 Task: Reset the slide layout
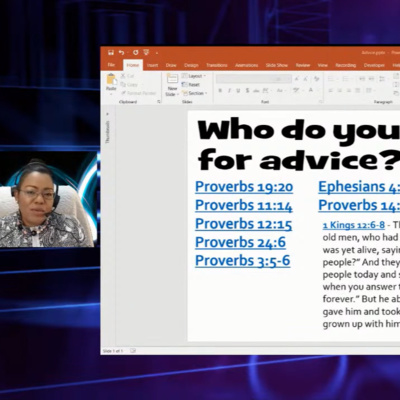(x=191, y=85)
